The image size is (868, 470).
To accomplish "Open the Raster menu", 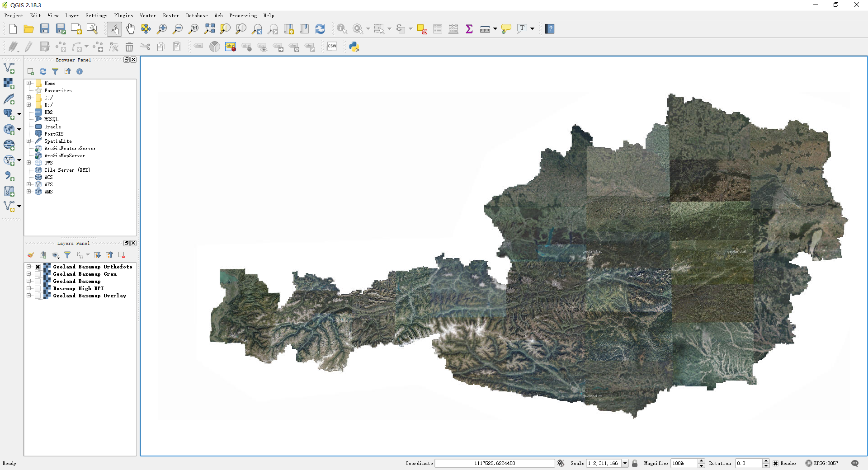I will [x=171, y=15].
